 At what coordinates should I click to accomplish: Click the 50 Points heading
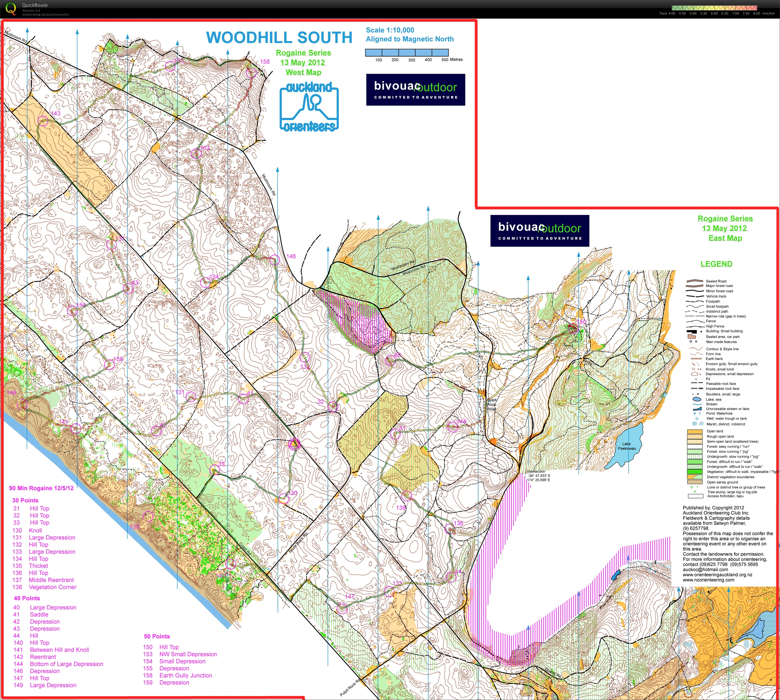point(157,636)
